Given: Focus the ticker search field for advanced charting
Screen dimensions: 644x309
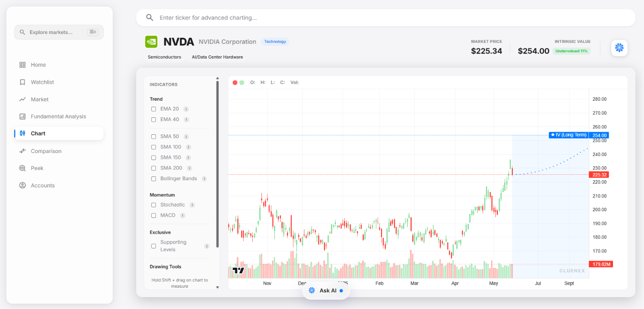Looking at the screenshot, I should [x=386, y=18].
